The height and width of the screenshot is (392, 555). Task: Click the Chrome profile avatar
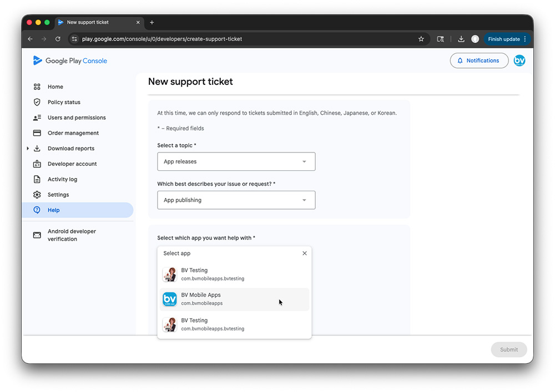tap(475, 39)
